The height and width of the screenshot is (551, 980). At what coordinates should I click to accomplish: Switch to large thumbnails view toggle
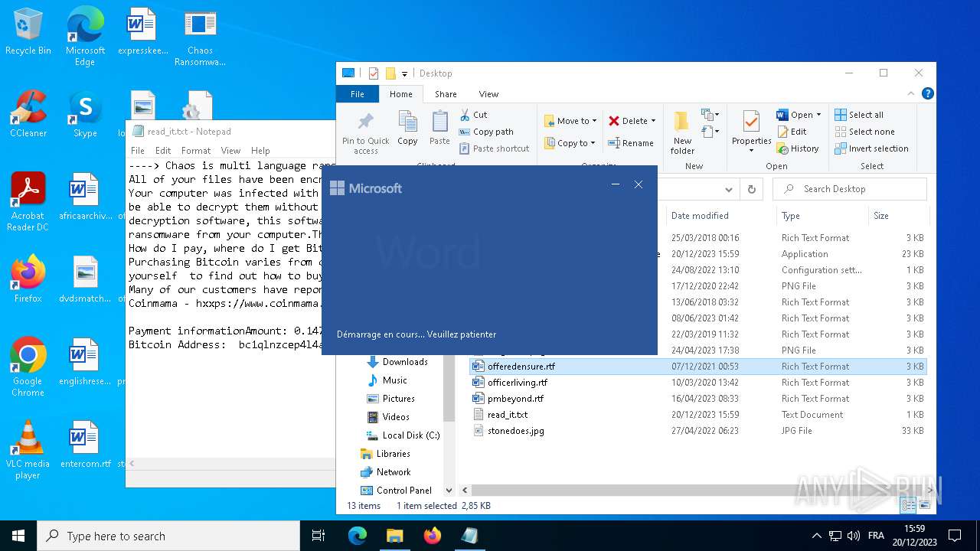pyautogui.click(x=924, y=505)
